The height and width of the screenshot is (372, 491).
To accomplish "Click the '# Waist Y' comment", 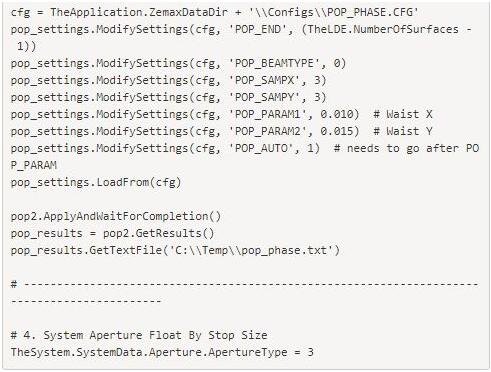I will click(403, 131).
